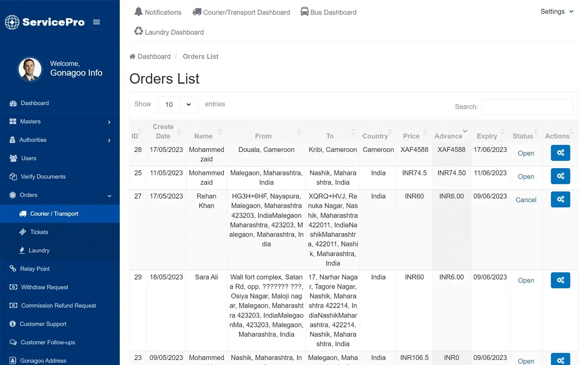Open the Settings menu
The height and width of the screenshot is (365, 588).
tap(557, 11)
